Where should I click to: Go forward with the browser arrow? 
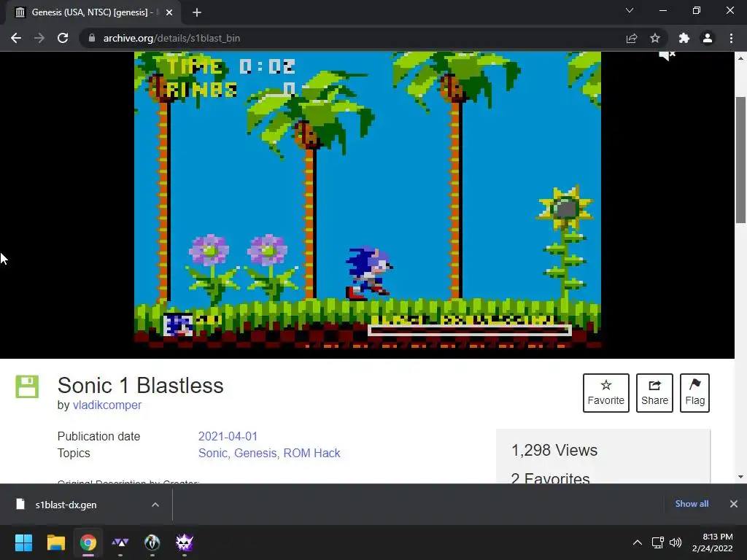click(39, 38)
